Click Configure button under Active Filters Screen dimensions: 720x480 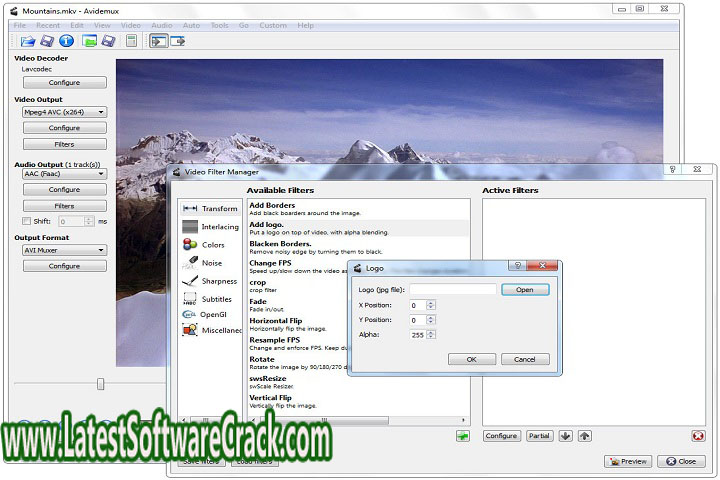(x=501, y=436)
